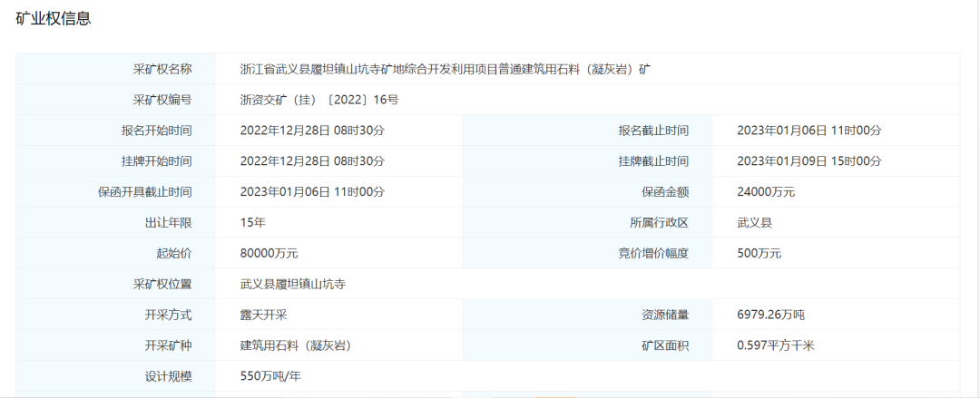Click the 开采方式 value 露天开采
This screenshot has height=398, width=980.
[x=264, y=315]
